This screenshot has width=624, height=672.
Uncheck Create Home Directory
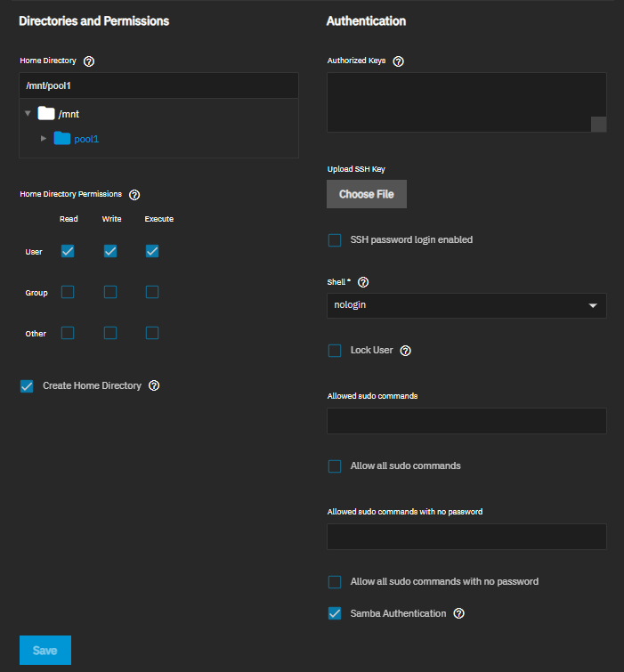pos(27,386)
